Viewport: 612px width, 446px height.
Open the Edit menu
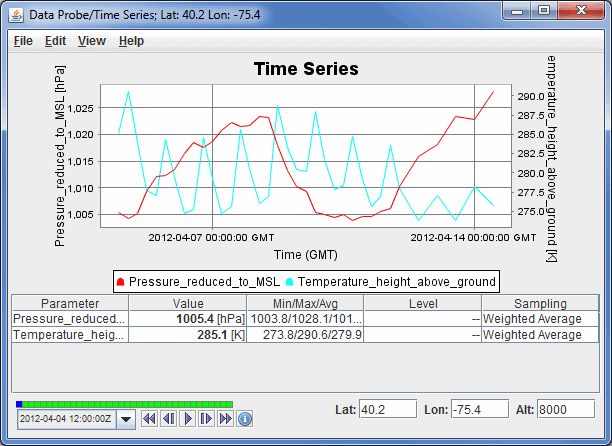click(55, 41)
